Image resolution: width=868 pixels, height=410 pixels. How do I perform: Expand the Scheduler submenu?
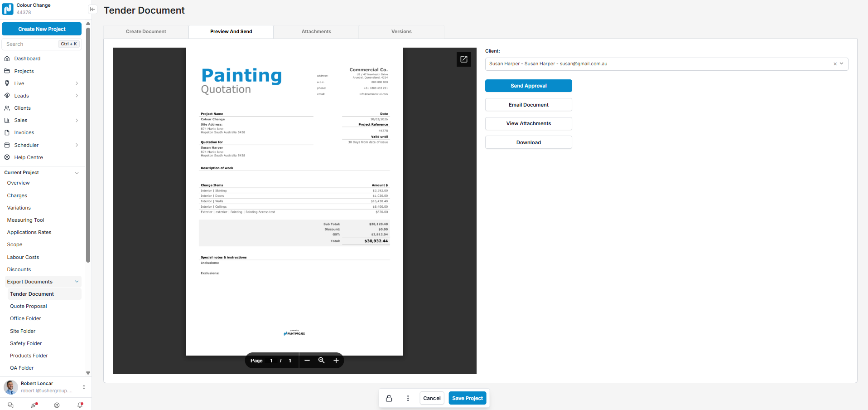point(77,145)
